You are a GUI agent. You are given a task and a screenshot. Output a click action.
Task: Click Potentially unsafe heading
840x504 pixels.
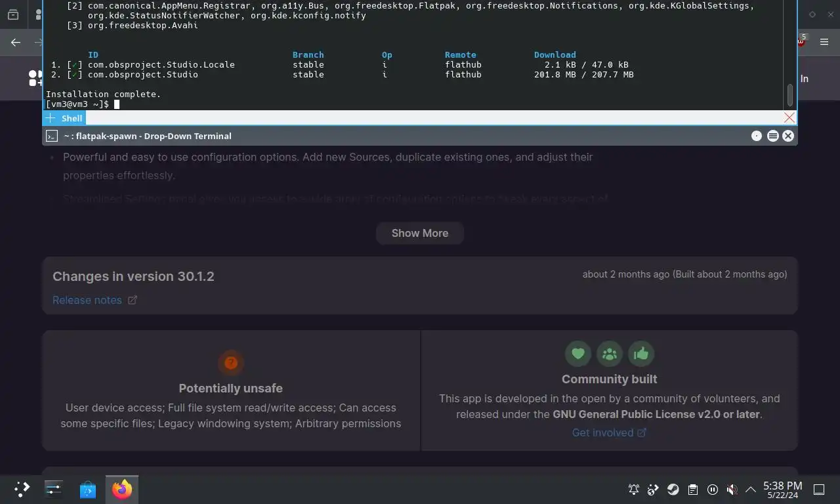pyautogui.click(x=231, y=388)
